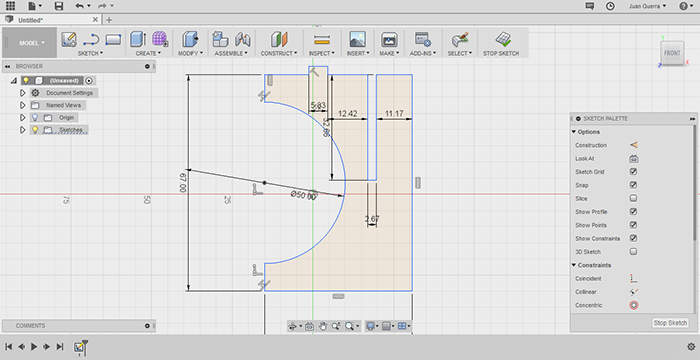
Task: Enable the Slice checkbox
Action: coord(633,198)
